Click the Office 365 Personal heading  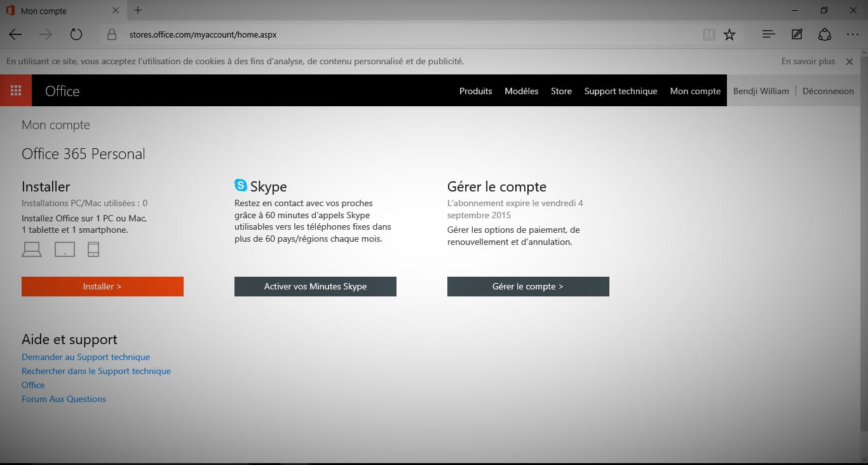(83, 154)
